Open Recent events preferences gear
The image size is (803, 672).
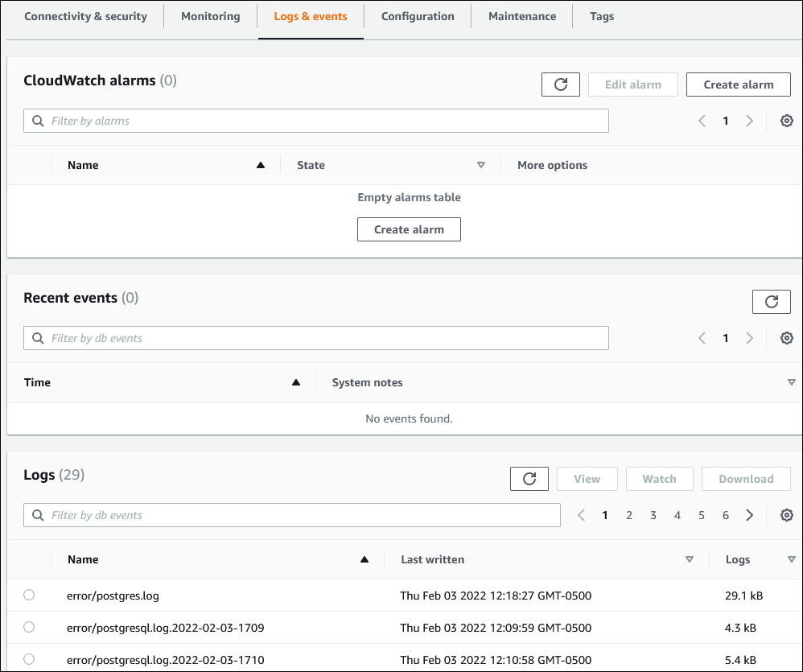coord(786,337)
